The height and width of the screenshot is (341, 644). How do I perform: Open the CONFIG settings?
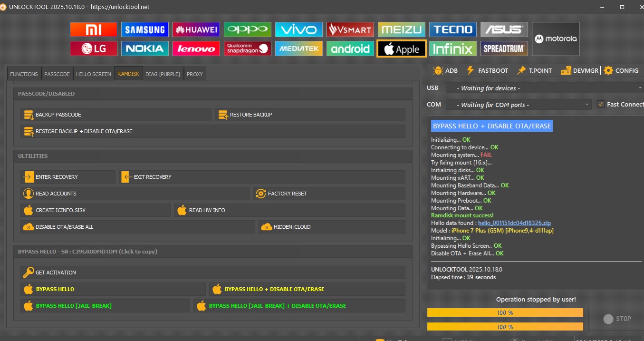pyautogui.click(x=621, y=70)
